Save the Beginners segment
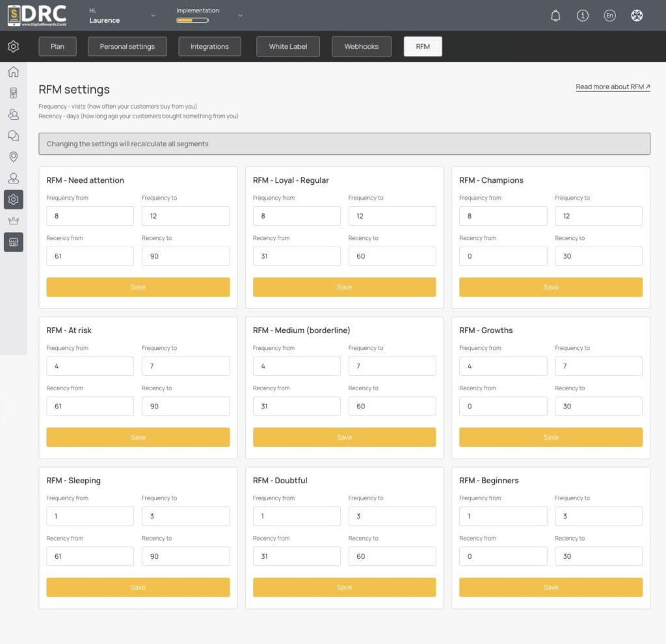Viewport: 666px width, 644px height. (551, 587)
